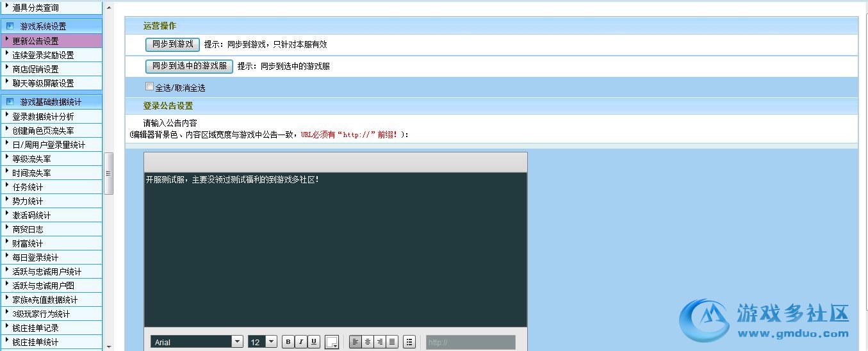Open 3级玩家行为统计 in sidebar

pyautogui.click(x=51, y=313)
